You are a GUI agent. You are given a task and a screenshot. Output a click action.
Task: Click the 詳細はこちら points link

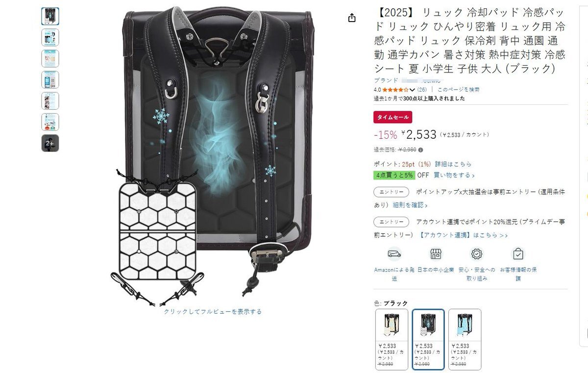(453, 164)
